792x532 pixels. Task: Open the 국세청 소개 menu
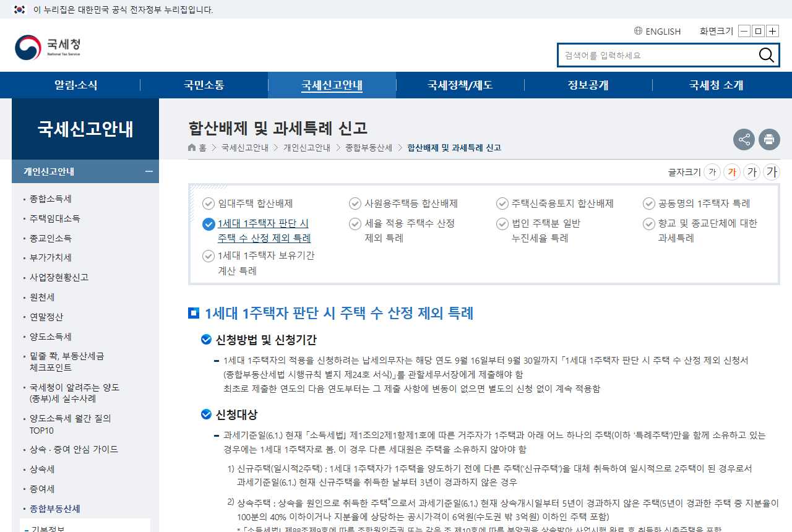point(716,85)
